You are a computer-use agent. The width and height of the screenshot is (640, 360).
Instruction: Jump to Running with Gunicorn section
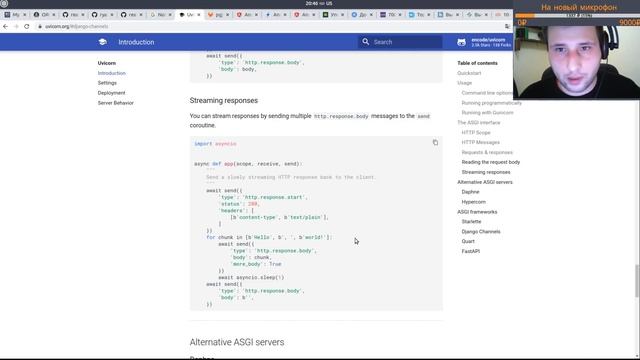point(487,113)
